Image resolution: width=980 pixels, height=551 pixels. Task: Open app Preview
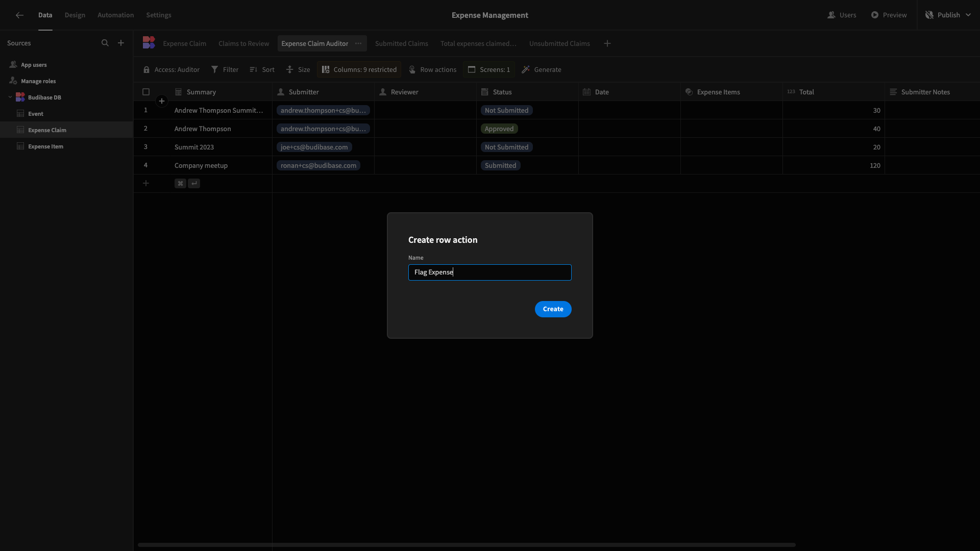(x=889, y=15)
